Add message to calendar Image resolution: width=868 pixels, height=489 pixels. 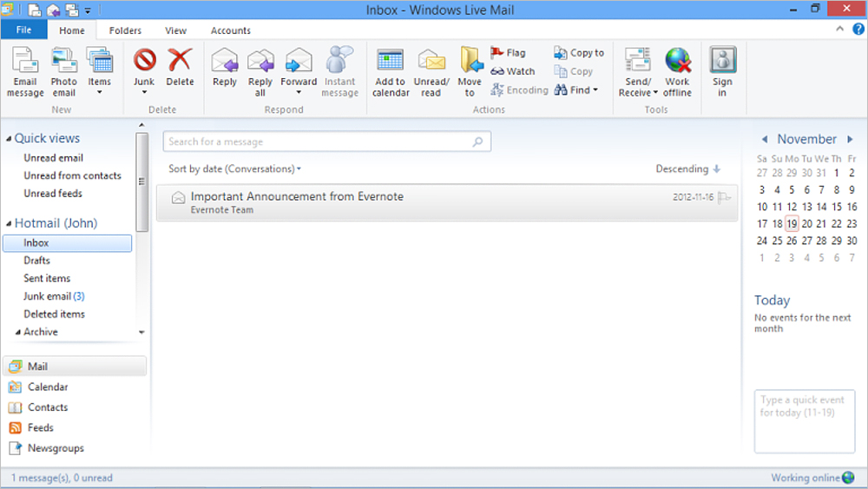tap(391, 73)
